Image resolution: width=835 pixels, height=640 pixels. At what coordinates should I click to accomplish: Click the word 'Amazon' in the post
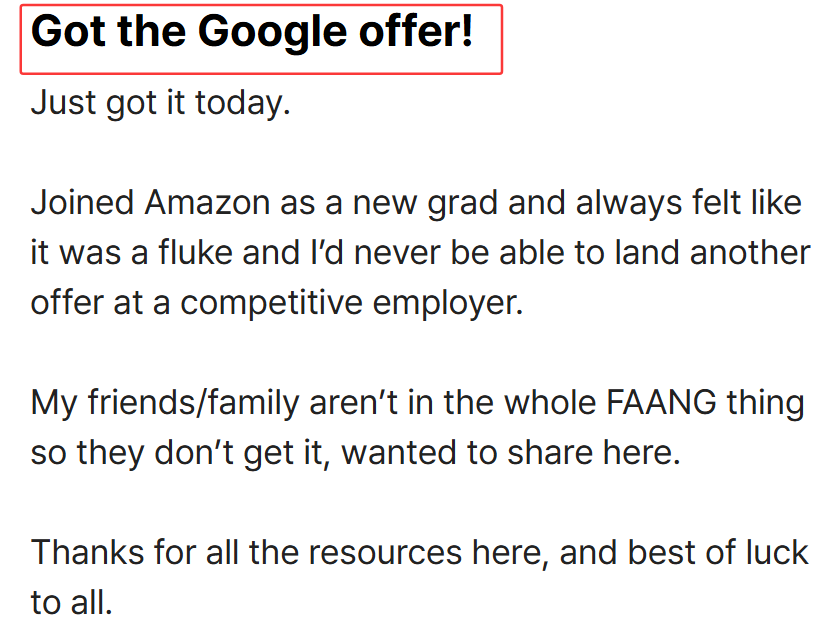pos(208,203)
